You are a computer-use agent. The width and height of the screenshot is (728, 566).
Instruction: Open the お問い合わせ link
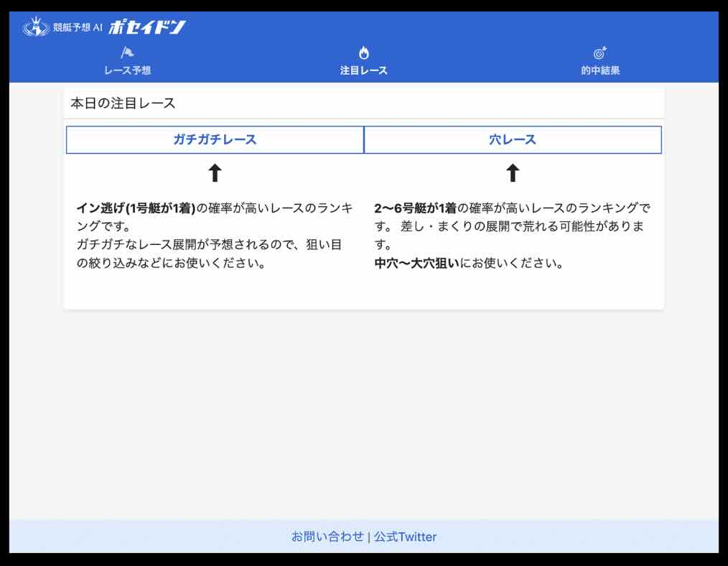pyautogui.click(x=325, y=537)
